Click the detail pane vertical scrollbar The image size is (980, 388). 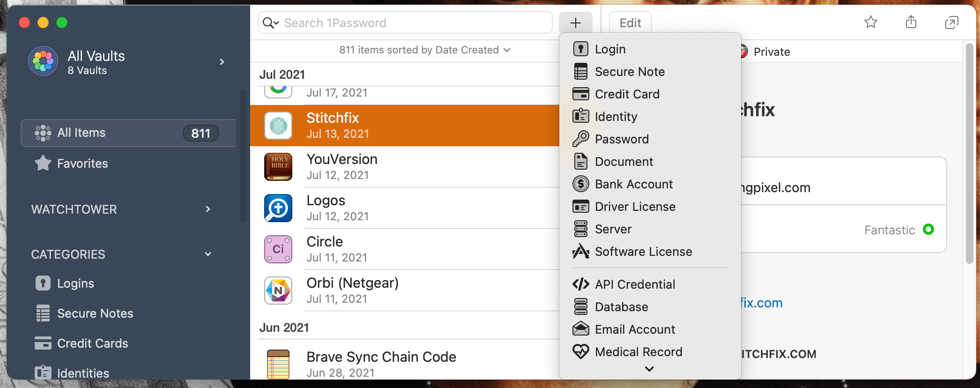coord(969,154)
